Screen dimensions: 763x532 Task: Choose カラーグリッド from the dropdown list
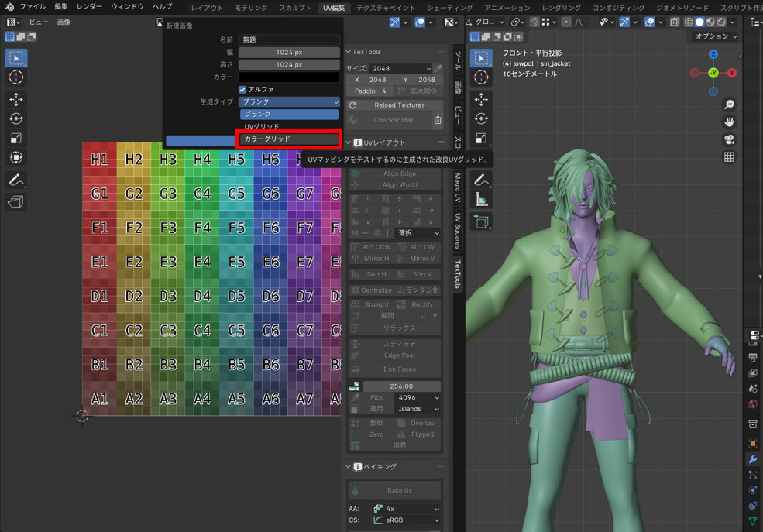289,139
